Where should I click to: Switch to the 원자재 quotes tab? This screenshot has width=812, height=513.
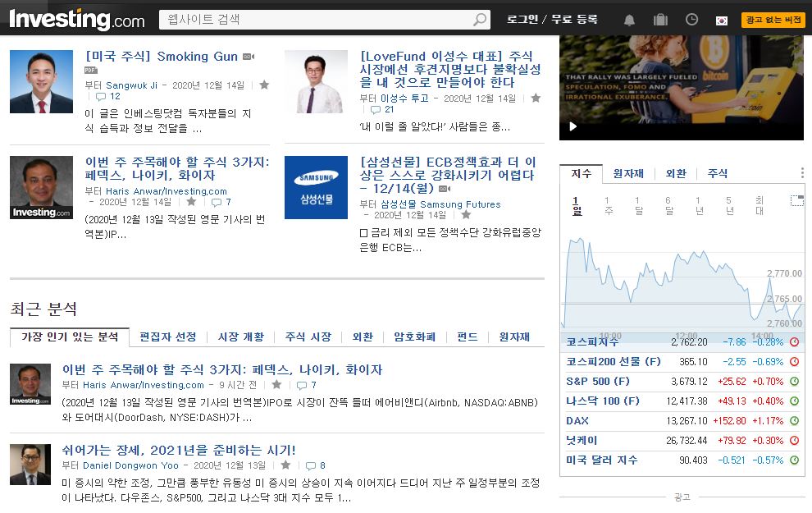tap(629, 173)
